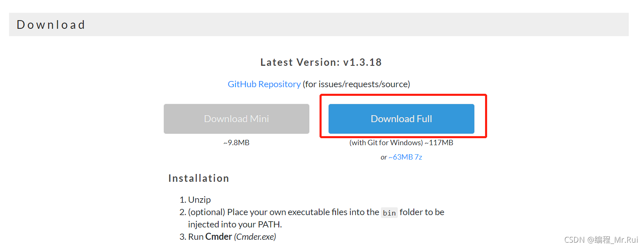Click the Download Mini button
The height and width of the screenshot is (248, 644).
(x=236, y=119)
